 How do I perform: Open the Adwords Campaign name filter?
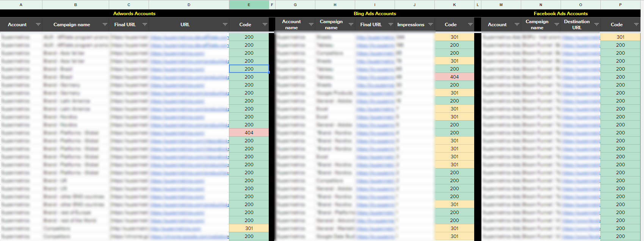[x=105, y=25]
